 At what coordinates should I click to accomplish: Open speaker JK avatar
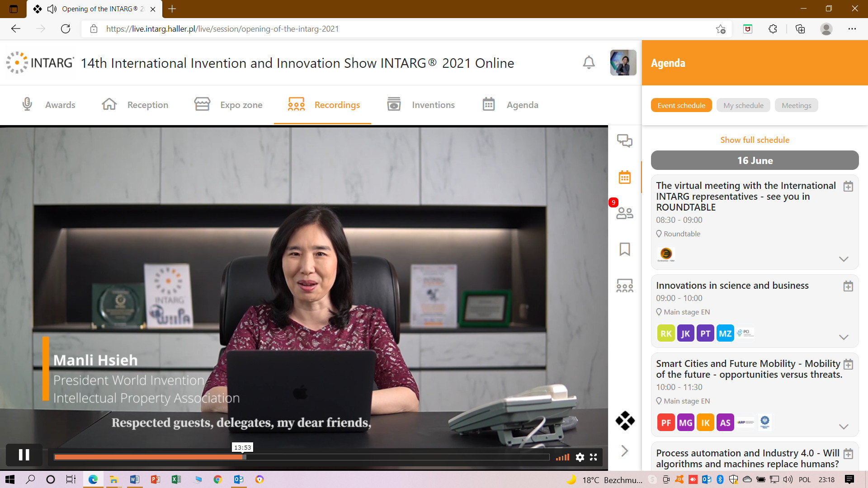pyautogui.click(x=685, y=333)
